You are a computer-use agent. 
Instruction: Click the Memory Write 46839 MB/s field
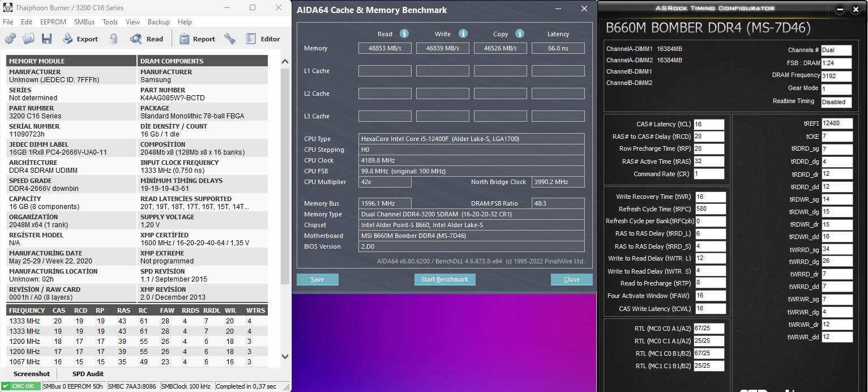443,48
